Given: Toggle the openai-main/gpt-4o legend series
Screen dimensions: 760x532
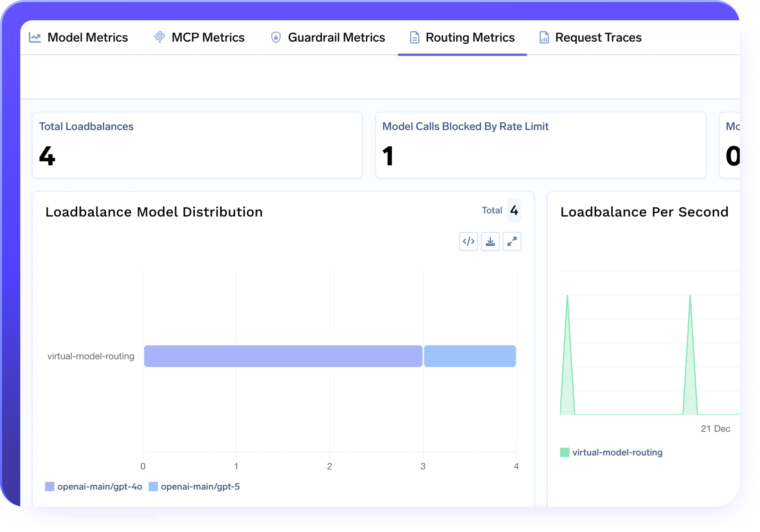Looking at the screenshot, I should tap(93, 487).
